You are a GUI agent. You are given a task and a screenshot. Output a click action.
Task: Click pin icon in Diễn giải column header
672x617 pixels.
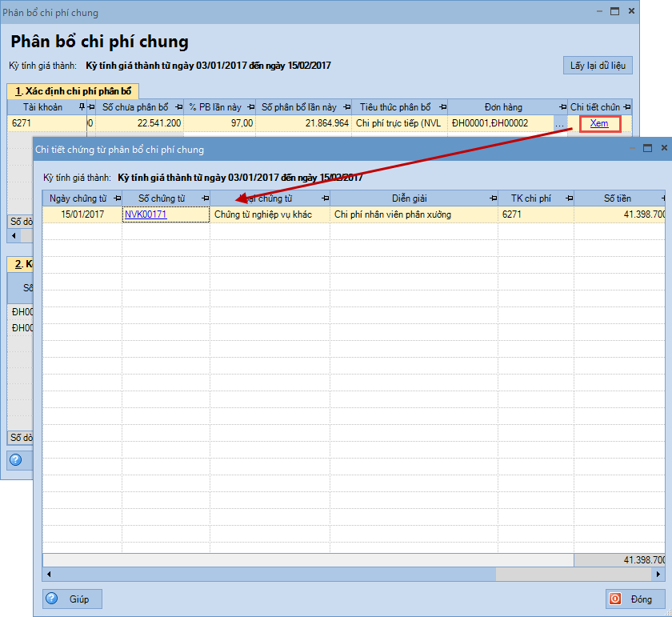tap(493, 198)
